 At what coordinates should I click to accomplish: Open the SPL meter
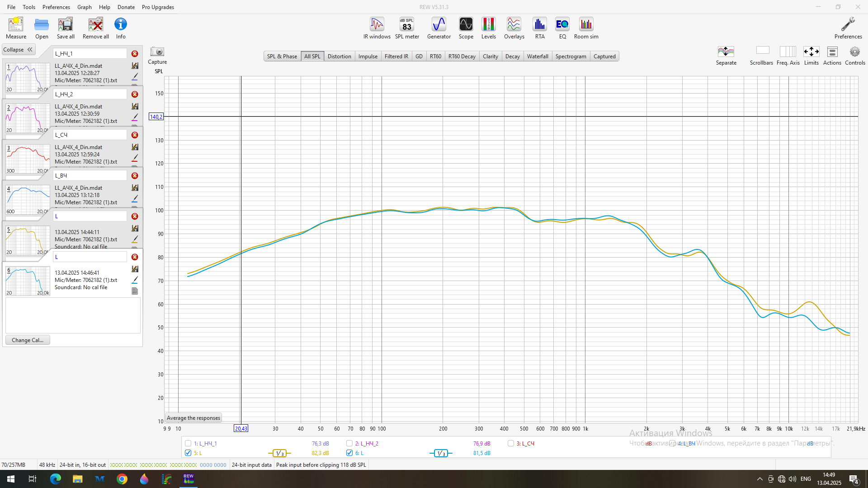pyautogui.click(x=407, y=28)
